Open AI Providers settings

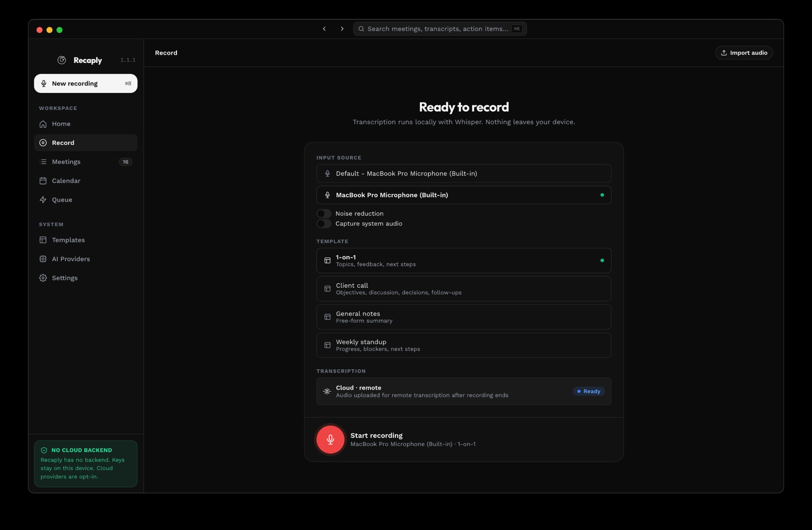pos(86,259)
